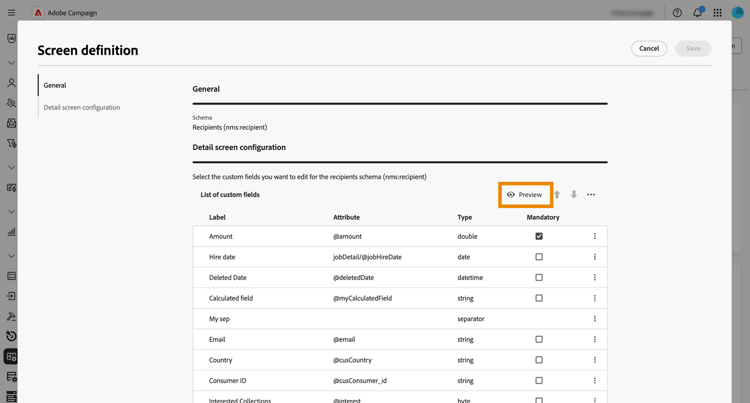
Task: Open the apps grid switcher icon
Action: (x=717, y=13)
